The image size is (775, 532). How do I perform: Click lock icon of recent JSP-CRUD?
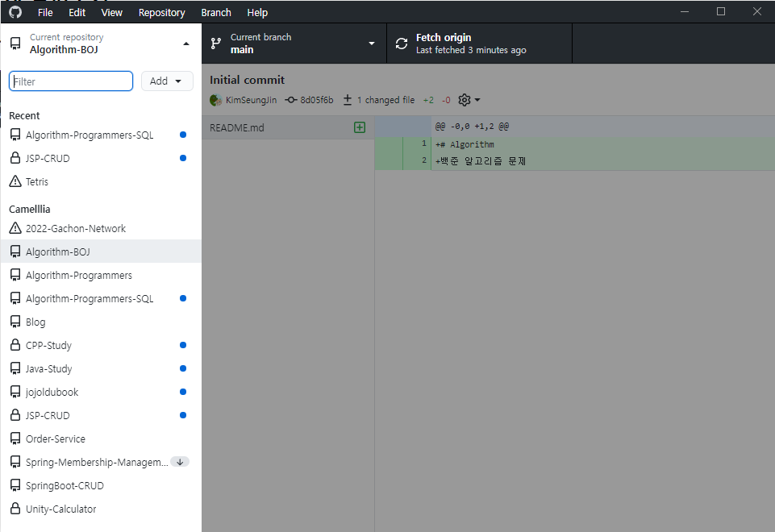tap(15, 157)
